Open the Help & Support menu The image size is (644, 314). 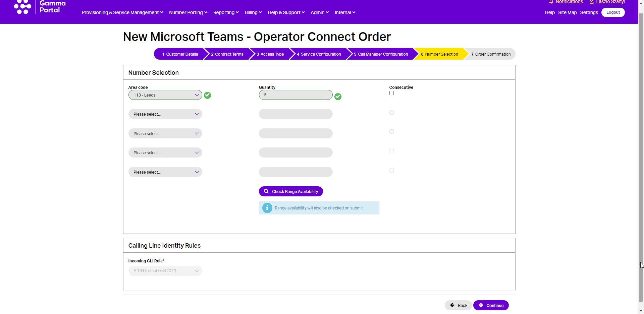286,12
